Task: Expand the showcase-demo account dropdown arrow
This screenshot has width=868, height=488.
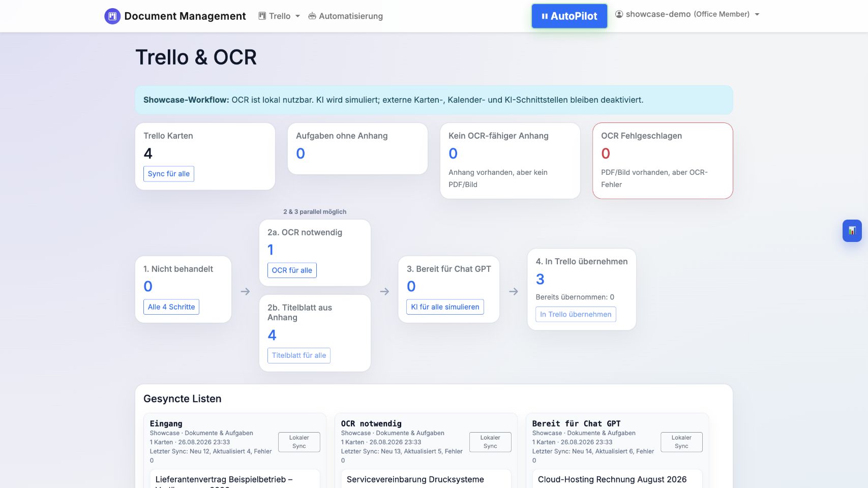Action: point(757,14)
